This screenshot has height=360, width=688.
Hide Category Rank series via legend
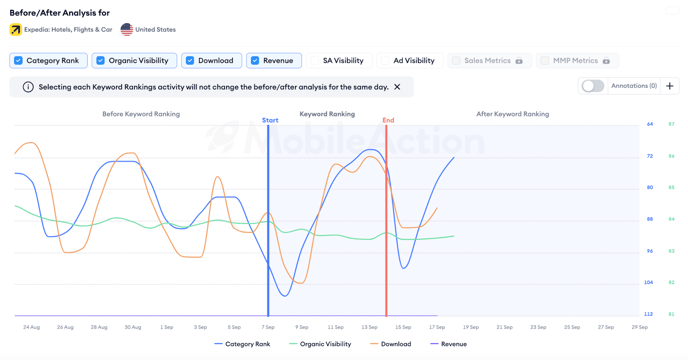(x=242, y=344)
